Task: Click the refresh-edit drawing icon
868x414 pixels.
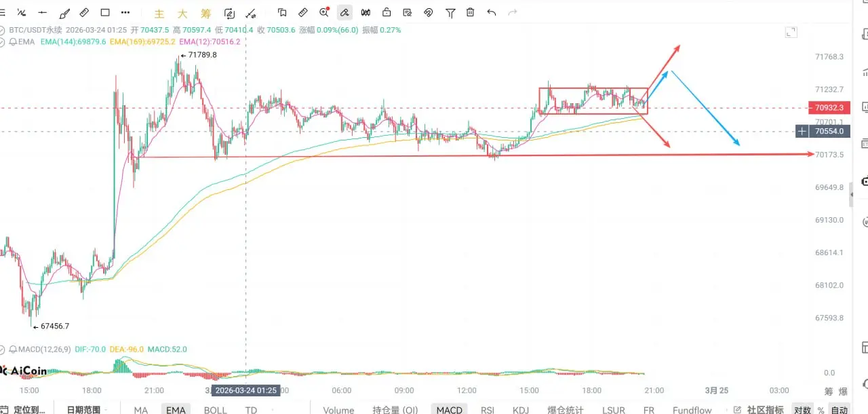Action: (x=229, y=13)
